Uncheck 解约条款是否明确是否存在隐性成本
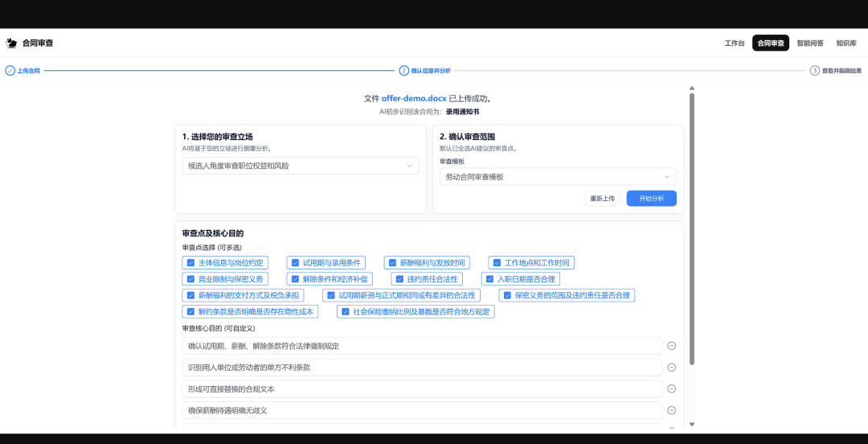This screenshot has width=868, height=444. 190,311
